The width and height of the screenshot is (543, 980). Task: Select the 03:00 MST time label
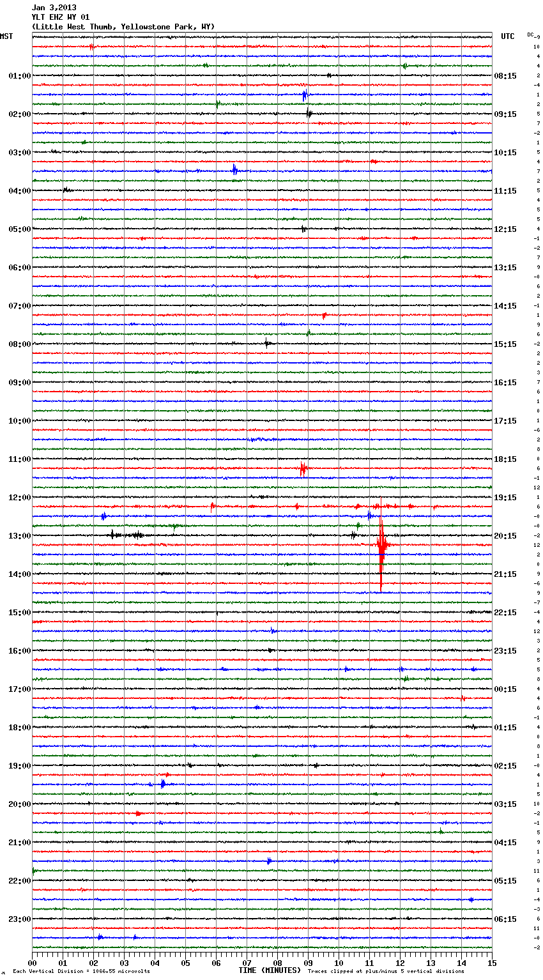pos(20,153)
